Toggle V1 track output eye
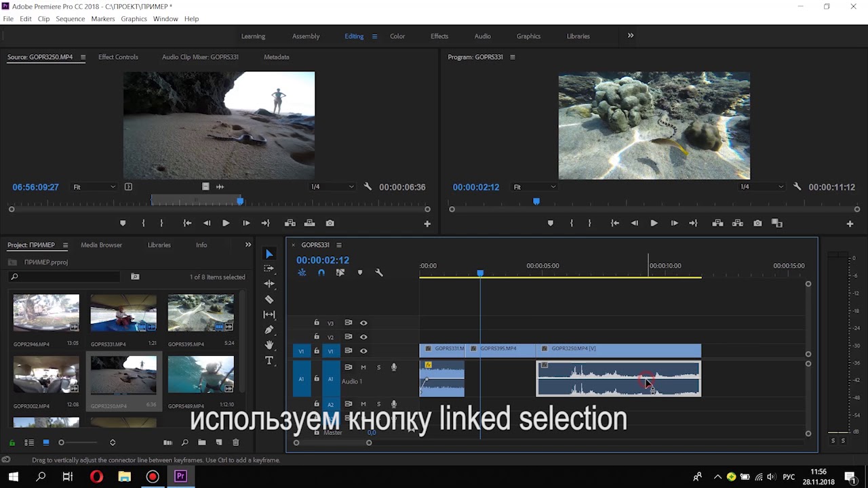Viewport: 868px width, 488px height. 363,350
